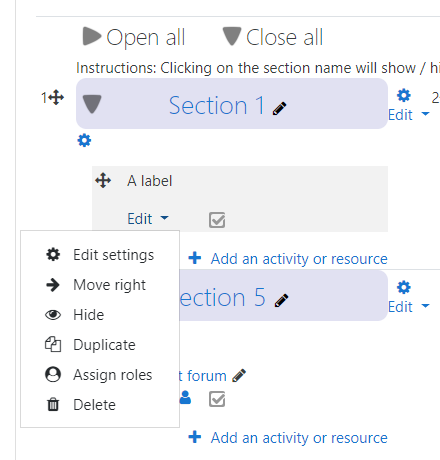
Task: Click the gear icon above Section 5 Edit
Action: (x=404, y=287)
